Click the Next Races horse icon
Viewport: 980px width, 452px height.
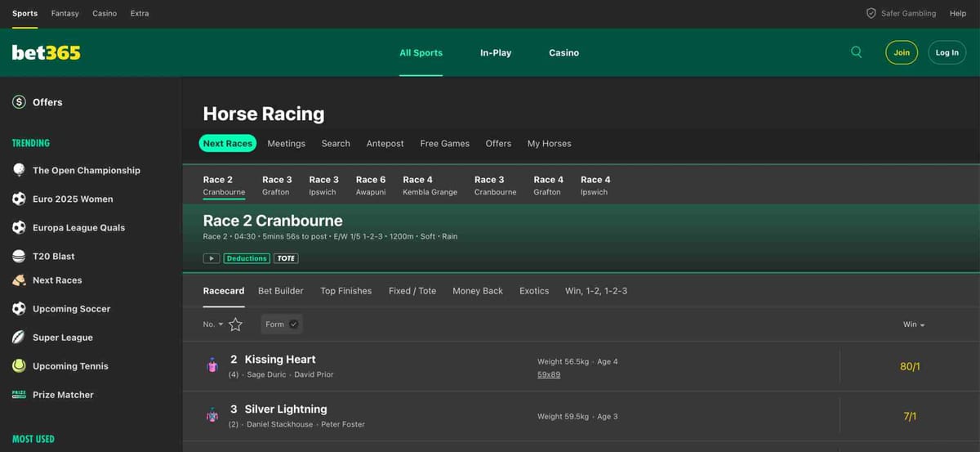pyautogui.click(x=19, y=280)
